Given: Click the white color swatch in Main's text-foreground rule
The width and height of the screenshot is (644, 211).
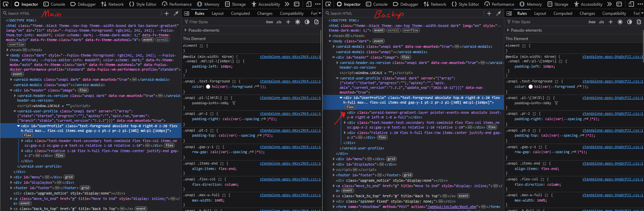Looking at the screenshot, I should coord(208,87).
